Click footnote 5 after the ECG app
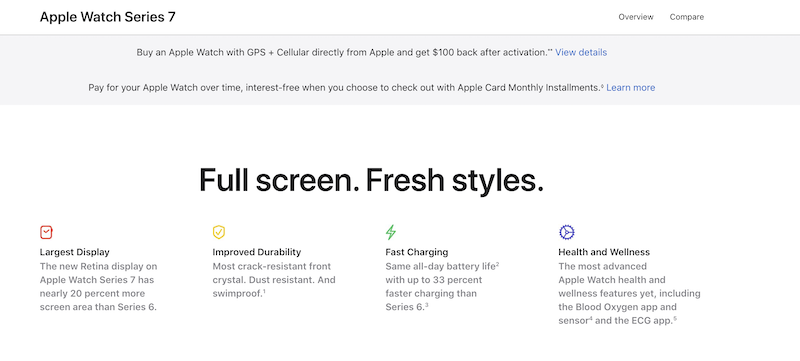Image resolution: width=800 pixels, height=361 pixels. coord(675,319)
